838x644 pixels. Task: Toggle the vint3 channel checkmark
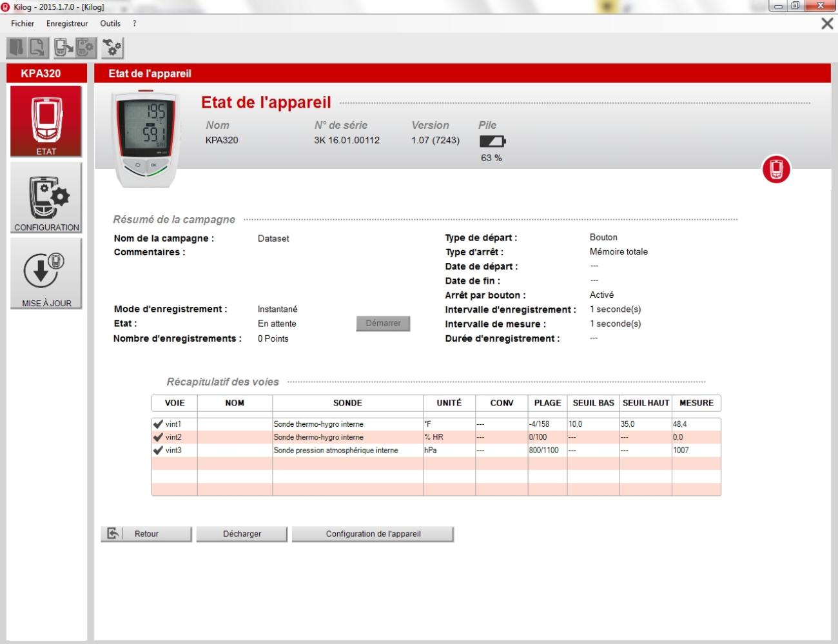pyautogui.click(x=158, y=450)
